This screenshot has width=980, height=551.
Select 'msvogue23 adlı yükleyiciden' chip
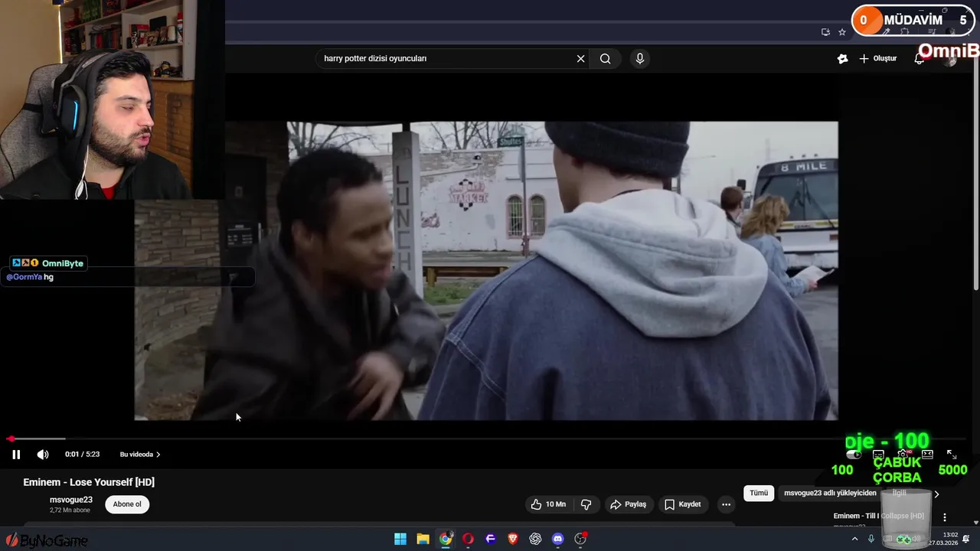coord(830,493)
